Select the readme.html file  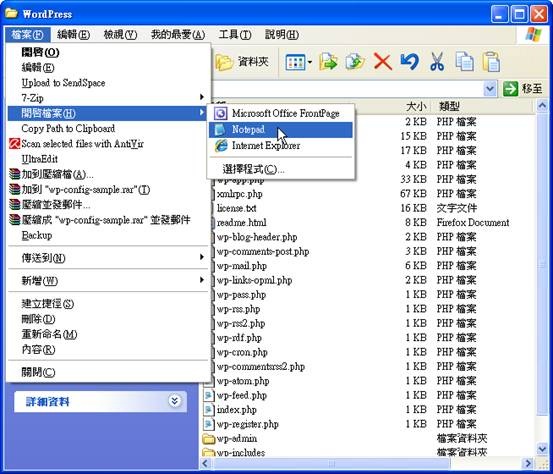[x=241, y=223]
